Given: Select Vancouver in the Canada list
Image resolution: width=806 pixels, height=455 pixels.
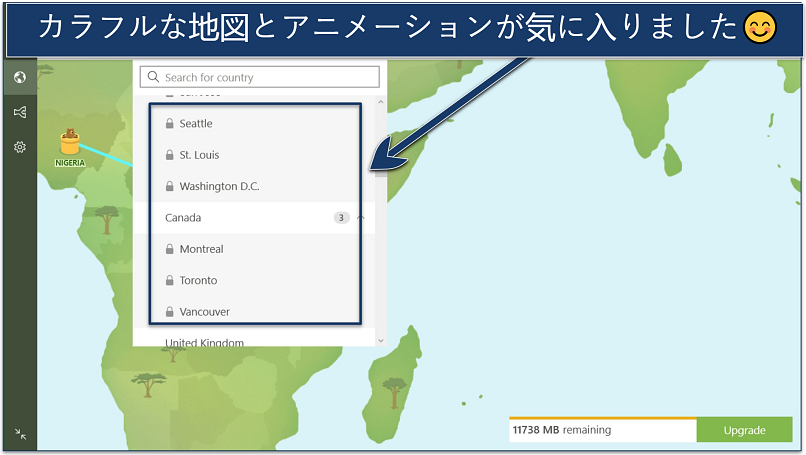Looking at the screenshot, I should 204,312.
